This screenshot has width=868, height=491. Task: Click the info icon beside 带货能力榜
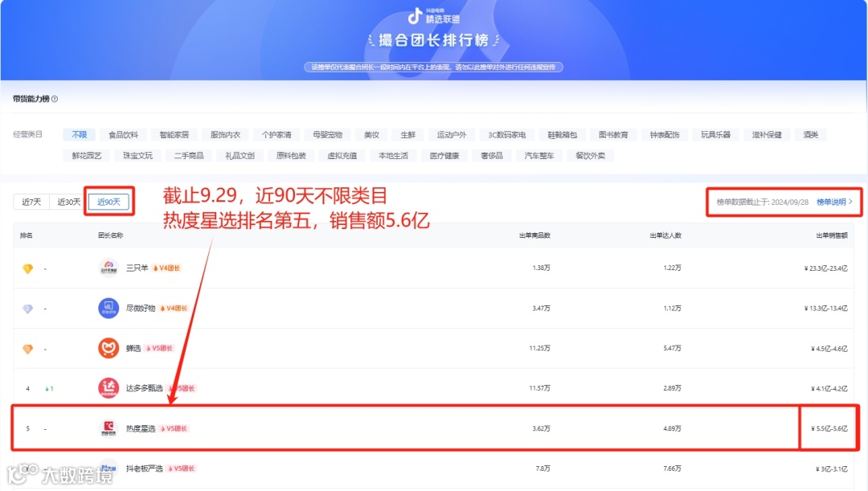point(55,99)
